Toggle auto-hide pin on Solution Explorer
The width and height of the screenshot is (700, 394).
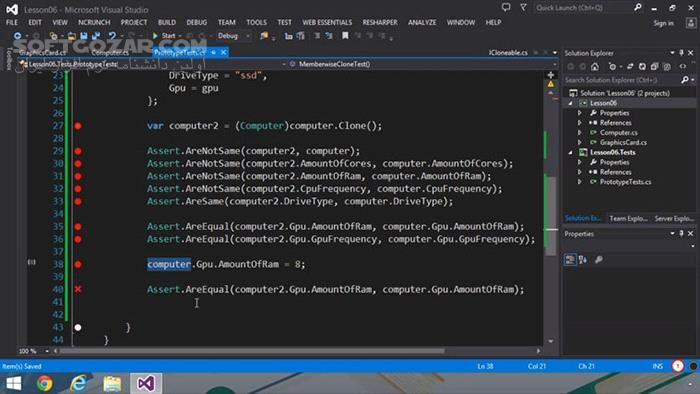(x=681, y=53)
